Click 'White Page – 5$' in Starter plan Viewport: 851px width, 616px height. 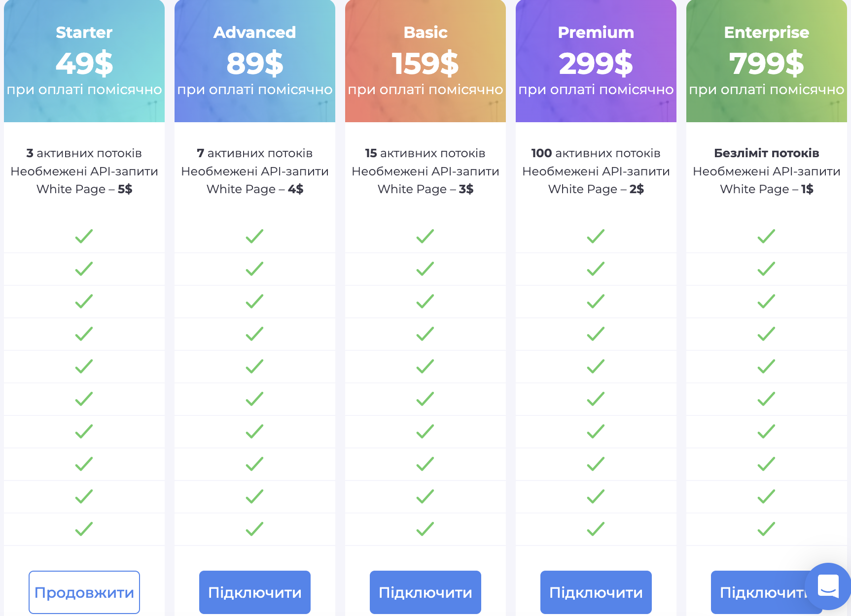(x=84, y=189)
